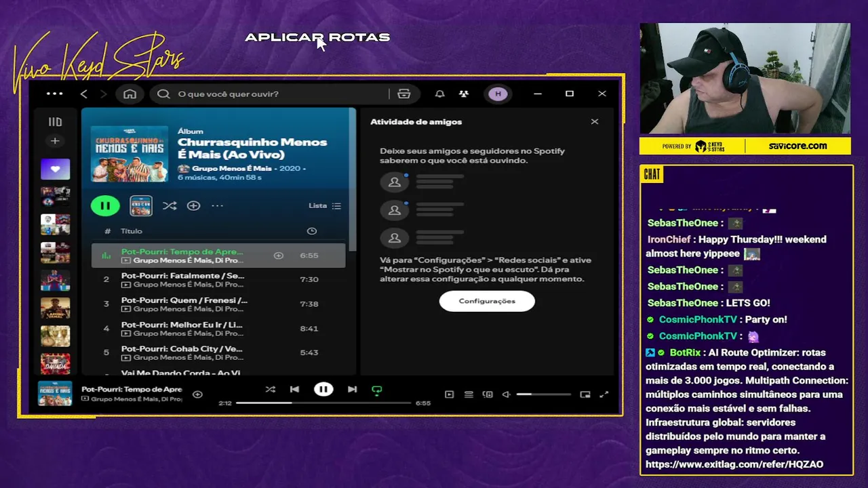Mute the volume speaker icon
868x488 pixels.
(506, 394)
